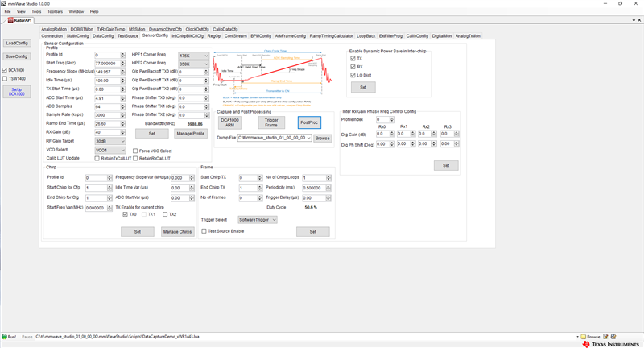Enable Force VCO Select checkbox
This screenshot has height=348, width=644.
click(135, 151)
